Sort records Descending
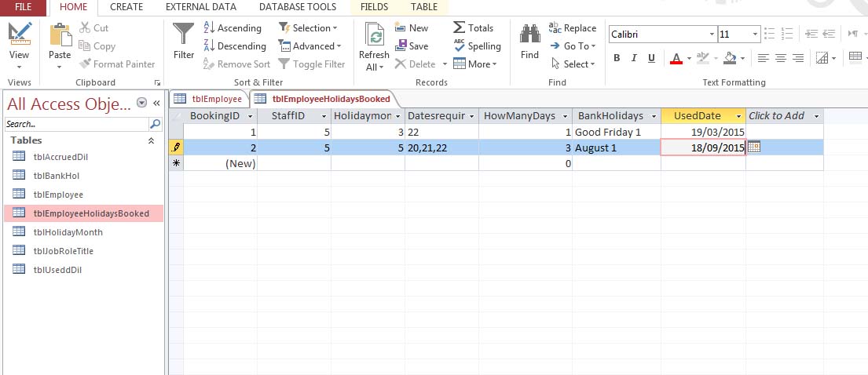This screenshot has width=868, height=375. 235,46
